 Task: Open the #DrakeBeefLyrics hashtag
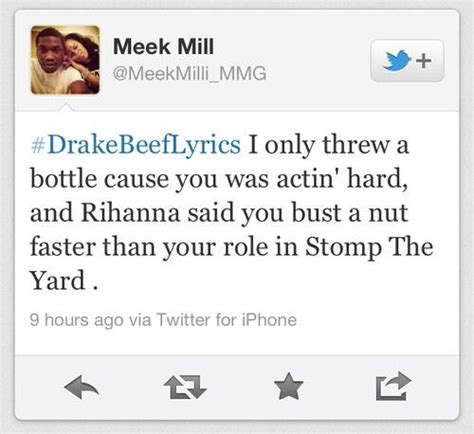[x=136, y=145]
